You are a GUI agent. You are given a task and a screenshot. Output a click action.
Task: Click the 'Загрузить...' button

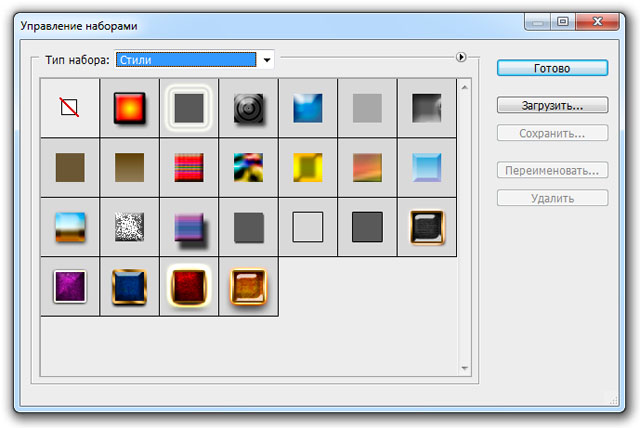tap(552, 105)
